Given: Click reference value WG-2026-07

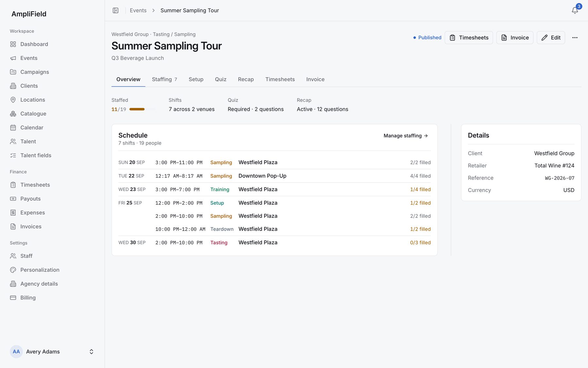Looking at the screenshot, I should [x=560, y=178].
